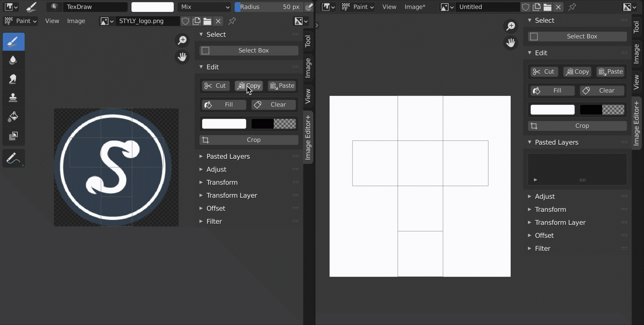The width and height of the screenshot is (644, 325).
Task: Click the Clear button in the Edit panel
Action: click(273, 104)
